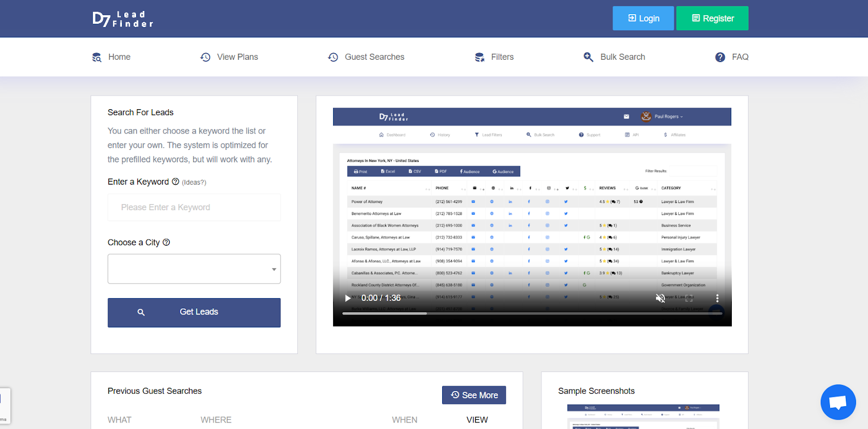Click the FAQ question mark icon

point(720,57)
